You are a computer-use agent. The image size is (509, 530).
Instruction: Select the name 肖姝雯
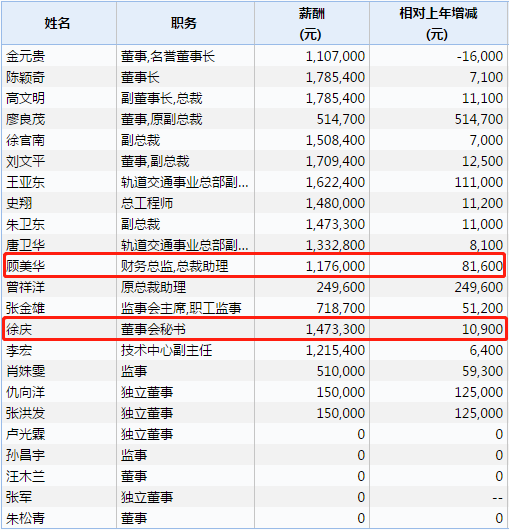click(25, 371)
